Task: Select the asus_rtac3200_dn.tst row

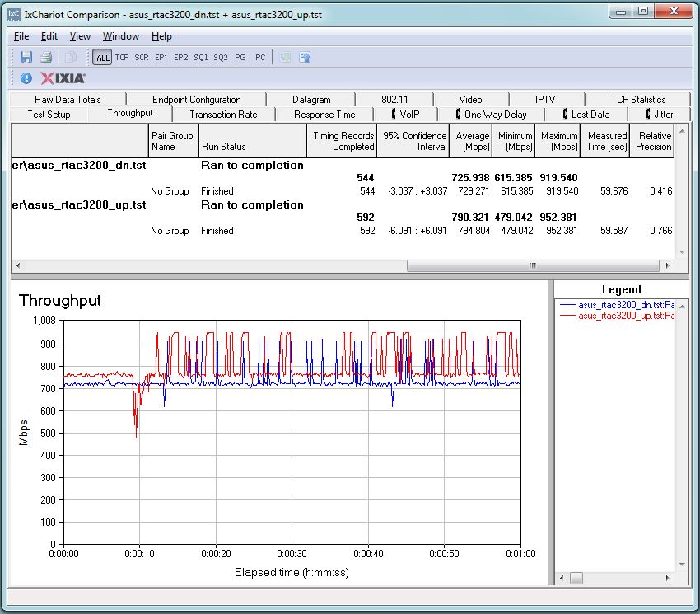Action: click(343, 166)
